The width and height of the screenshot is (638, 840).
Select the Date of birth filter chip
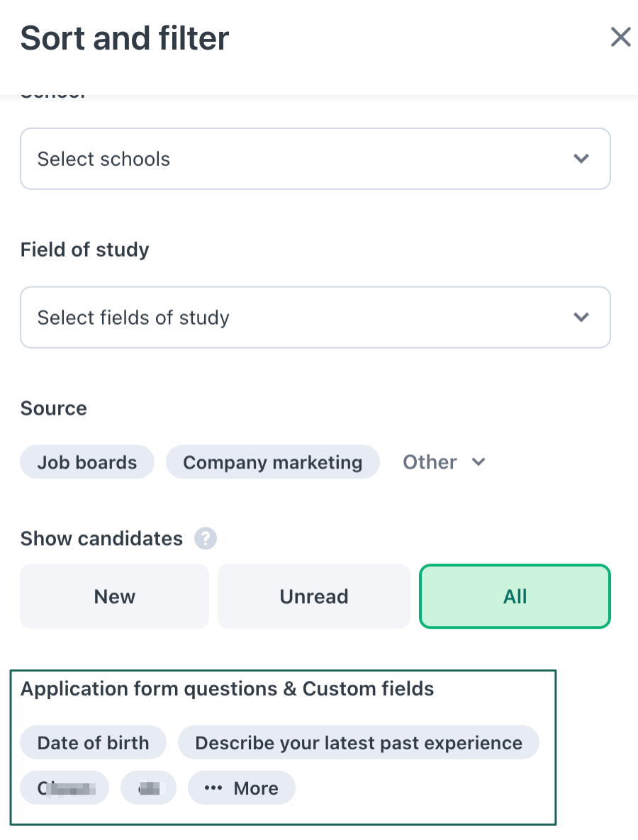(x=93, y=743)
